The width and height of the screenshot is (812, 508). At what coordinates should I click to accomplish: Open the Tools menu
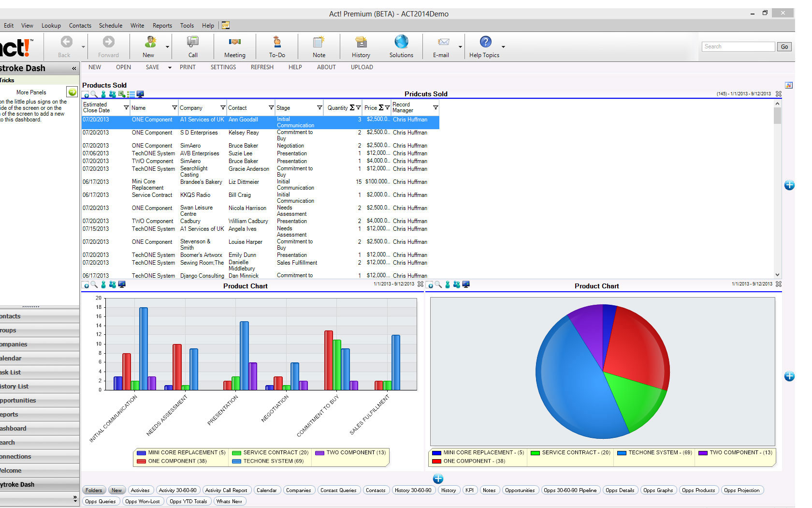[187, 26]
